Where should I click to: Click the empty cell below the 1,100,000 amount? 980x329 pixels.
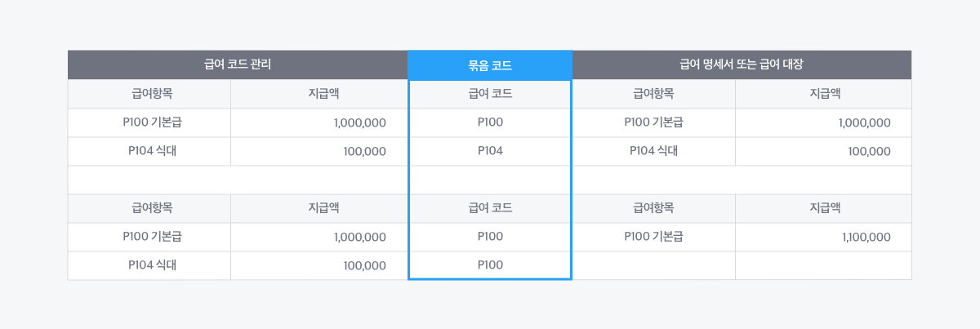(x=823, y=265)
